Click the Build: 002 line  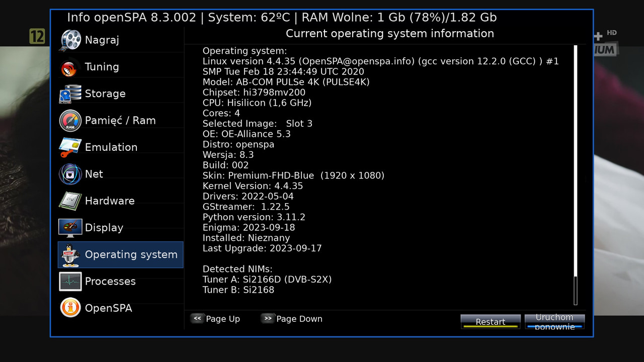point(225,165)
